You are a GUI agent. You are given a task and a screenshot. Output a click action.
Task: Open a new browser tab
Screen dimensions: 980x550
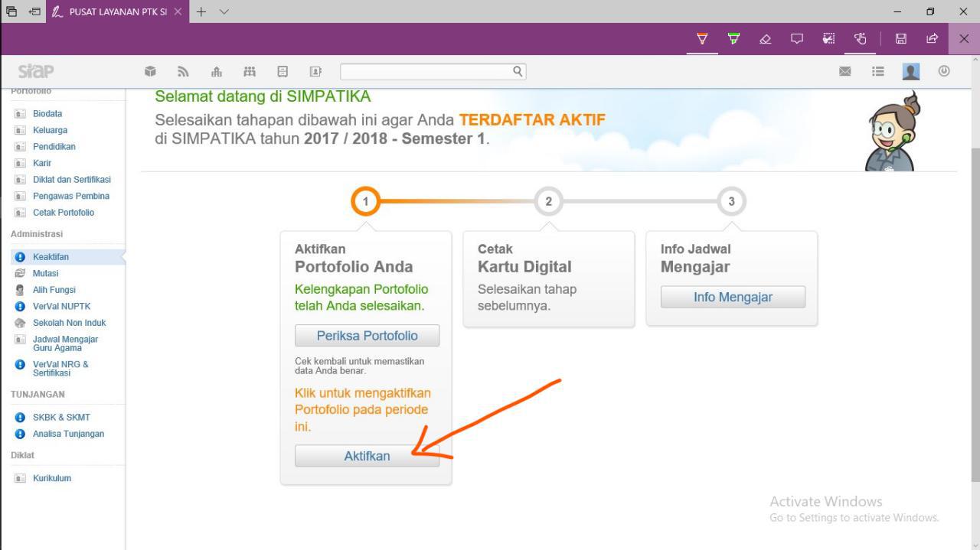pyautogui.click(x=201, y=11)
